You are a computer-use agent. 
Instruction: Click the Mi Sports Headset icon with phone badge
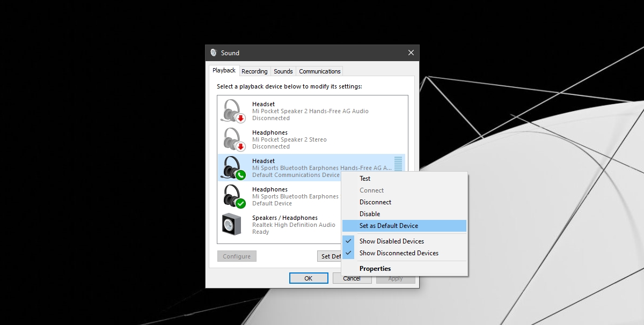tap(233, 168)
